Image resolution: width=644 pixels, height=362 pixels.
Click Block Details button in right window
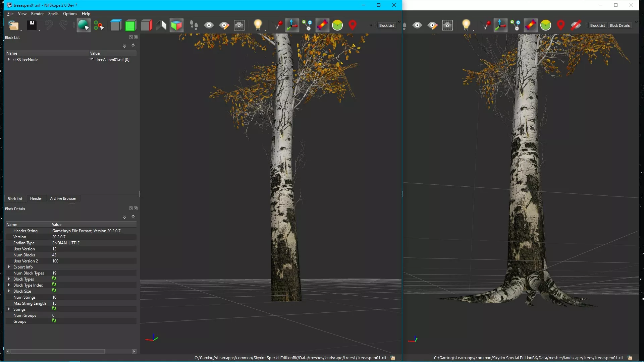tap(620, 25)
